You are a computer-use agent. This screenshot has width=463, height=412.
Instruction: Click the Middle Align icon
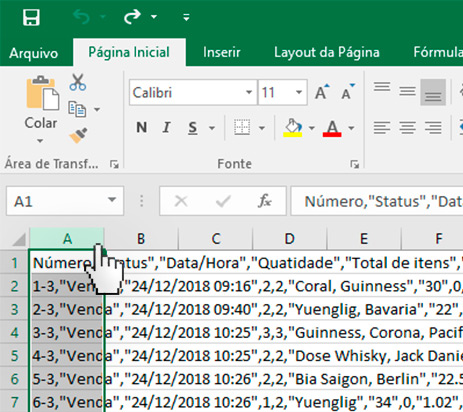[407, 91]
